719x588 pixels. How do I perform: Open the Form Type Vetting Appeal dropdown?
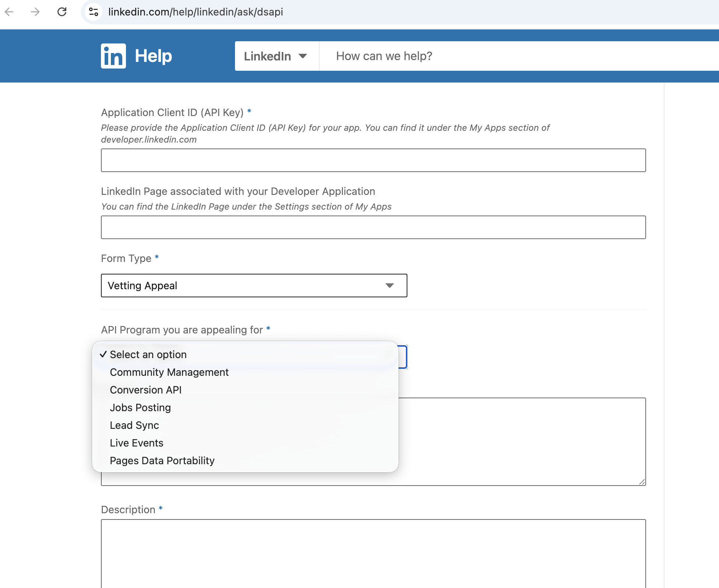254,286
